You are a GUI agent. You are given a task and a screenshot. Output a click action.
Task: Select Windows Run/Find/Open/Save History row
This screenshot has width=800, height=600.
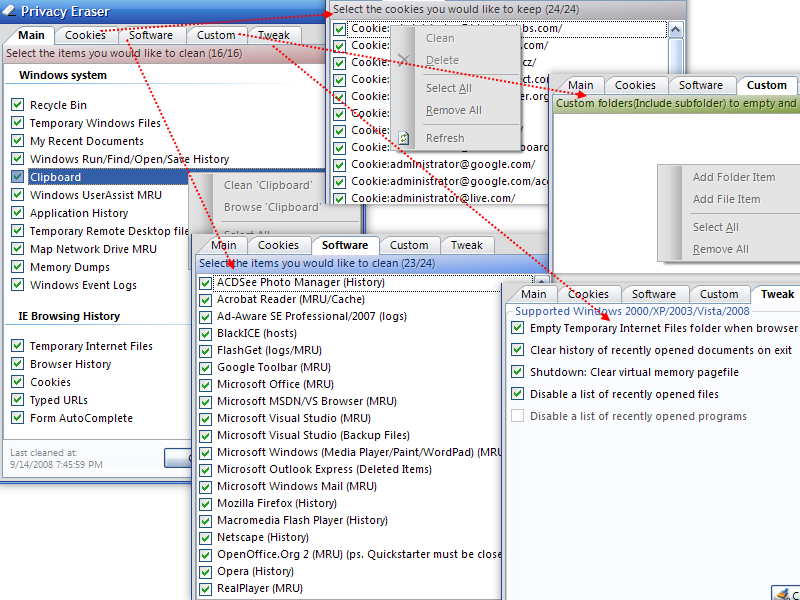click(x=130, y=159)
